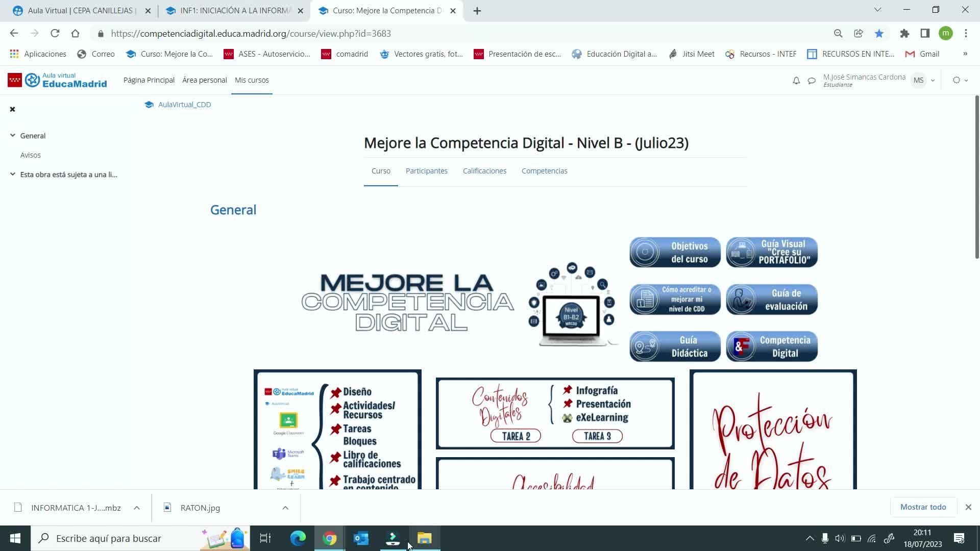Screen dimensions: 980x551
Task: Open File Explorer from the taskbar
Action: click(x=425, y=538)
